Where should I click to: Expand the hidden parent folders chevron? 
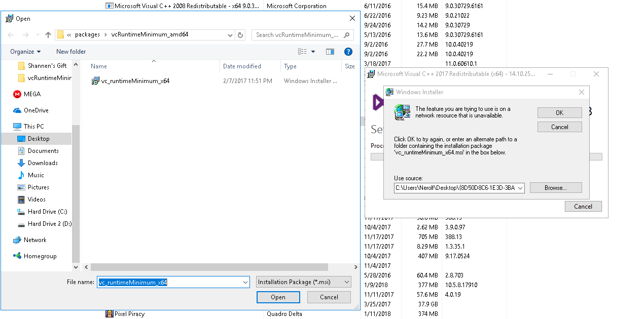click(x=69, y=35)
